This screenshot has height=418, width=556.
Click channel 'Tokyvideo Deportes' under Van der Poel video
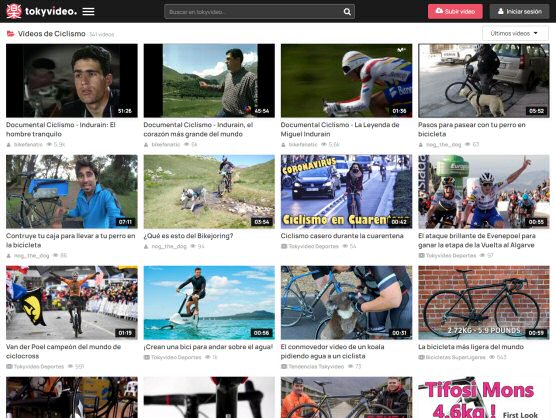(39, 367)
